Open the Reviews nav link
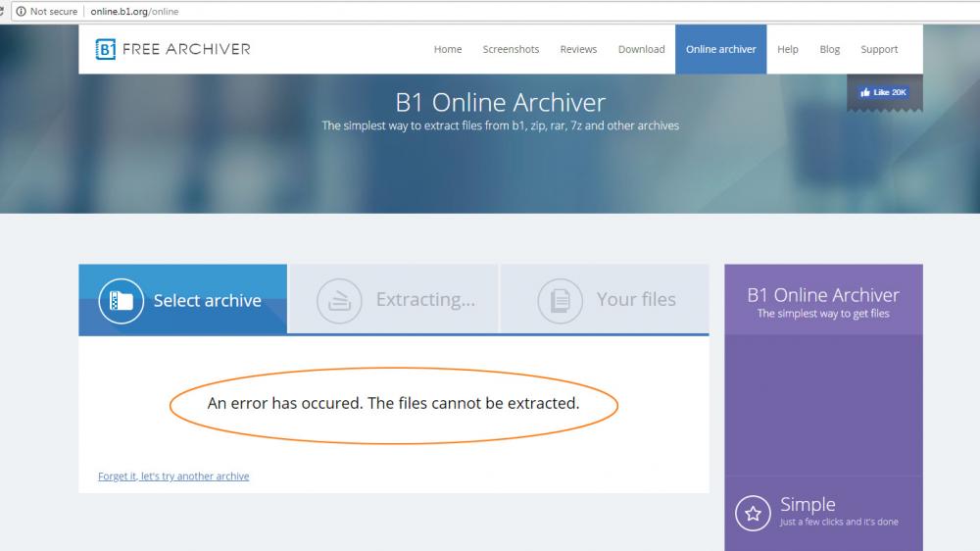Viewport: 980px width, 551px height. [x=578, y=49]
